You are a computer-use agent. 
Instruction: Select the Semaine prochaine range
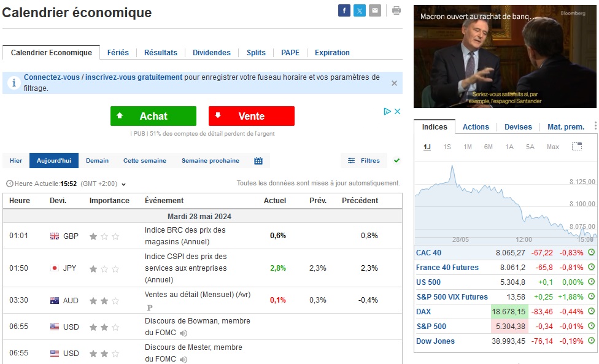tap(211, 161)
